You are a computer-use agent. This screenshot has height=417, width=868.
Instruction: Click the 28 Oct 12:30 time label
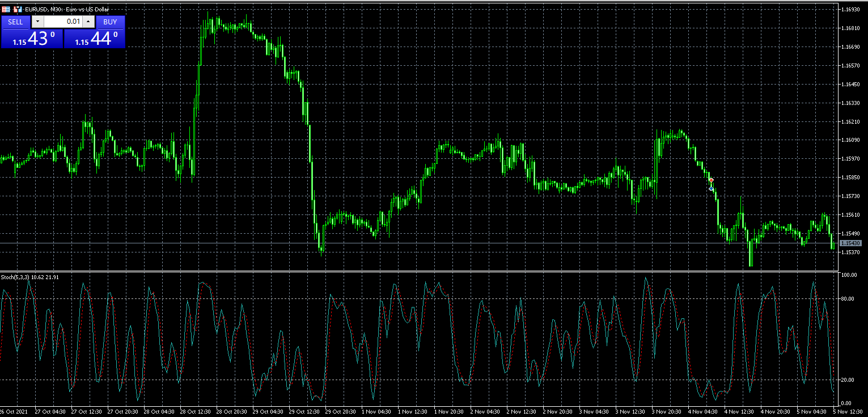point(196,411)
